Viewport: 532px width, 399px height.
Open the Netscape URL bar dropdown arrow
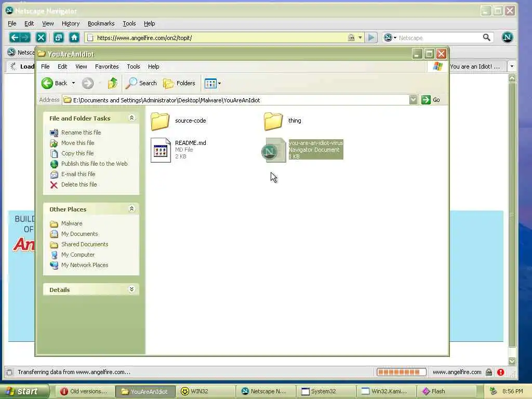click(360, 37)
